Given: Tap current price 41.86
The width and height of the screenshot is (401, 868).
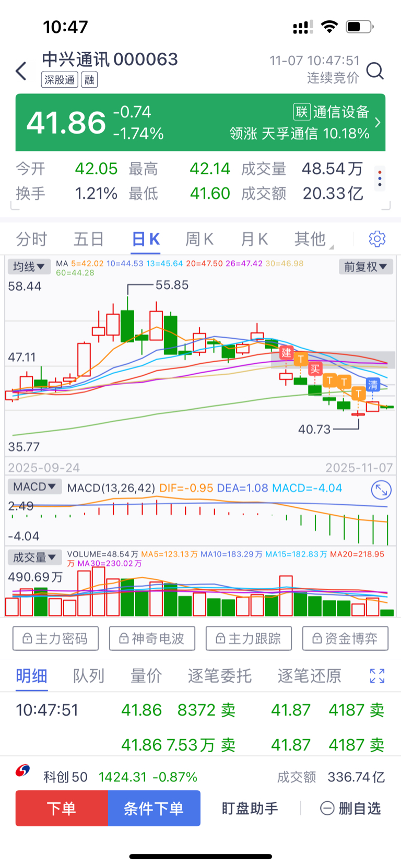Looking at the screenshot, I should point(66,123).
